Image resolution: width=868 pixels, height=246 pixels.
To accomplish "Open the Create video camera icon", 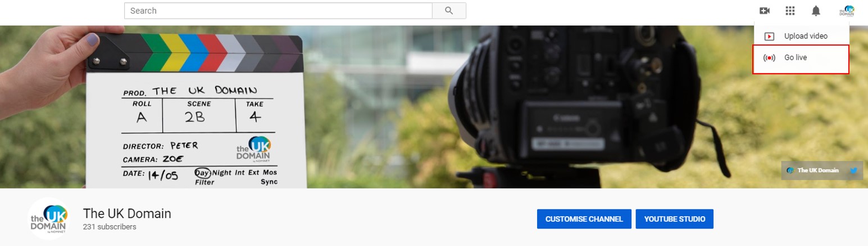I will (764, 11).
